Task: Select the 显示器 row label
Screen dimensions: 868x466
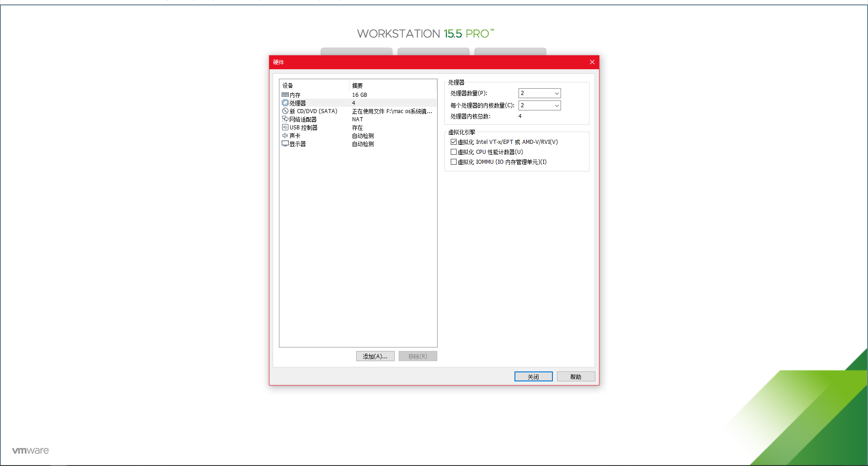Action: tap(297, 144)
